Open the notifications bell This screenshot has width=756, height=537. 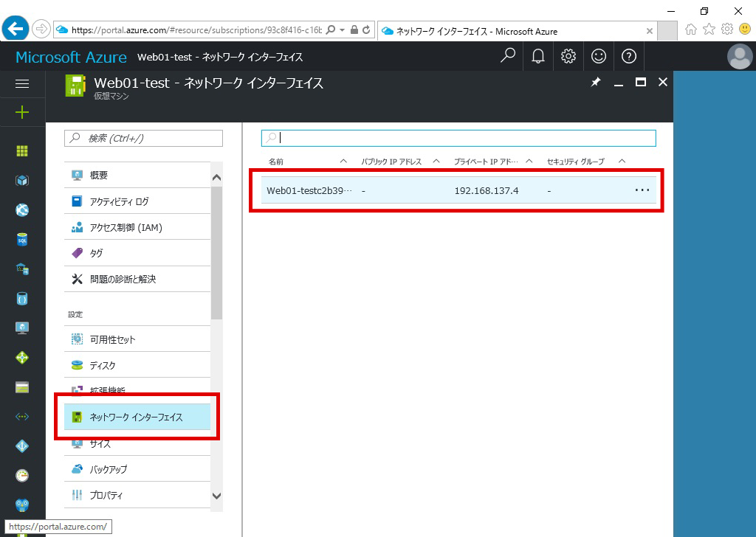538,56
